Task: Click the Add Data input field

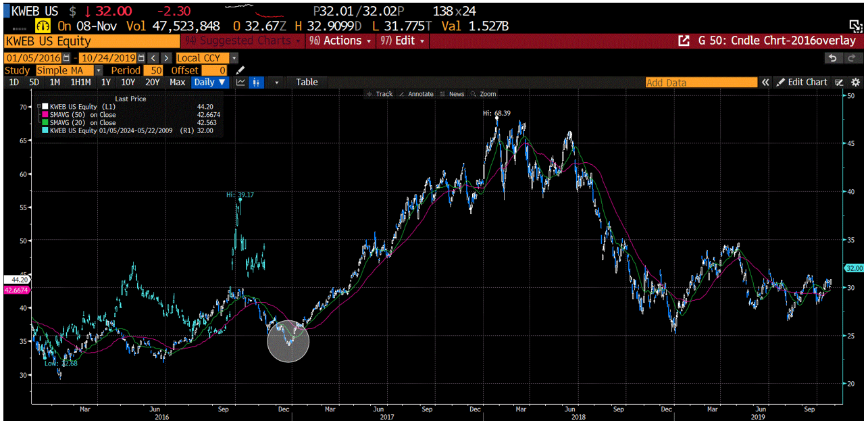Action: (703, 82)
